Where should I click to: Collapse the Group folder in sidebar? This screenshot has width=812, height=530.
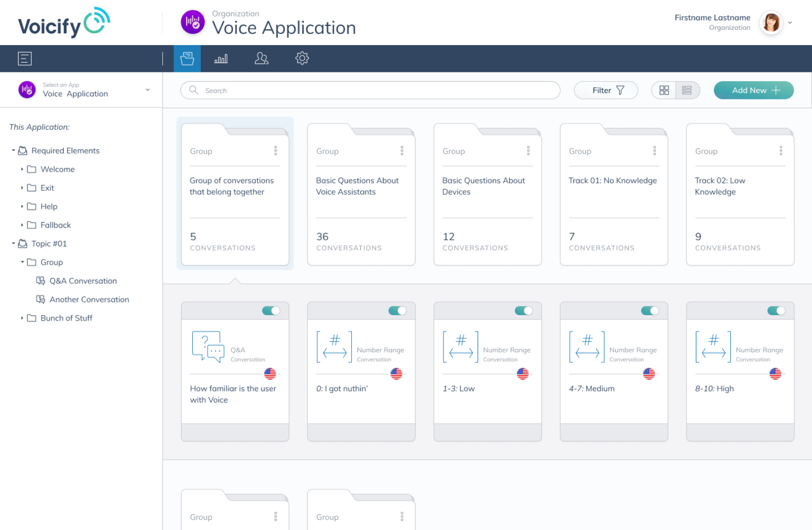(x=22, y=262)
